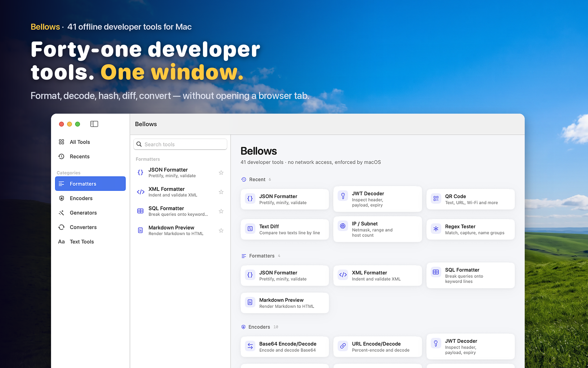The width and height of the screenshot is (588, 368).
Task: Open the JSON Formatter card under Recent
Action: (285, 199)
